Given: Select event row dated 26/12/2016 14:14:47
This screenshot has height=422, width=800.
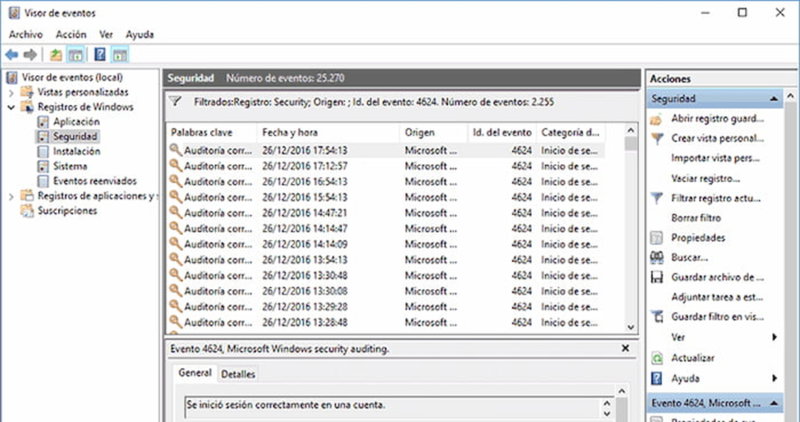Looking at the screenshot, I should tap(386, 229).
